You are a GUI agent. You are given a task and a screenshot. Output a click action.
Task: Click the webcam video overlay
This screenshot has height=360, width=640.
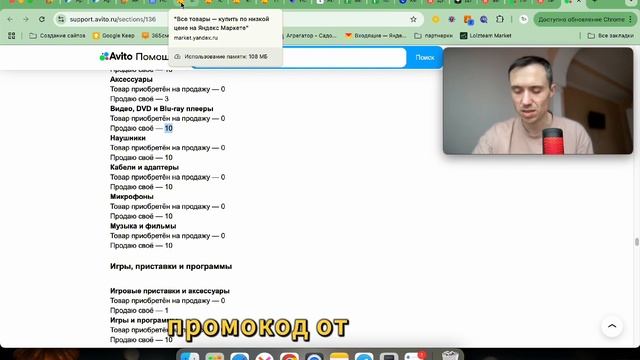pyautogui.click(x=538, y=101)
